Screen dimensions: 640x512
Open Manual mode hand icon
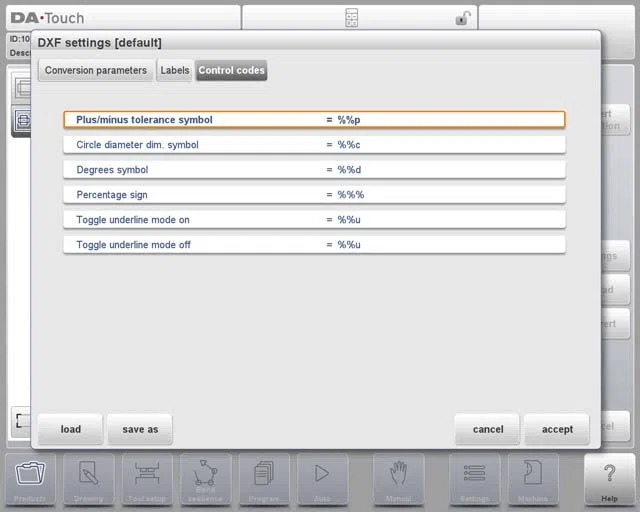tap(398, 480)
